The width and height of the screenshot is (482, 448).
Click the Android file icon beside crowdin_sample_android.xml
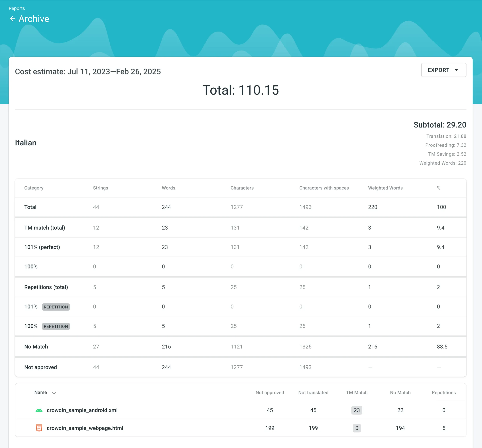(39, 410)
